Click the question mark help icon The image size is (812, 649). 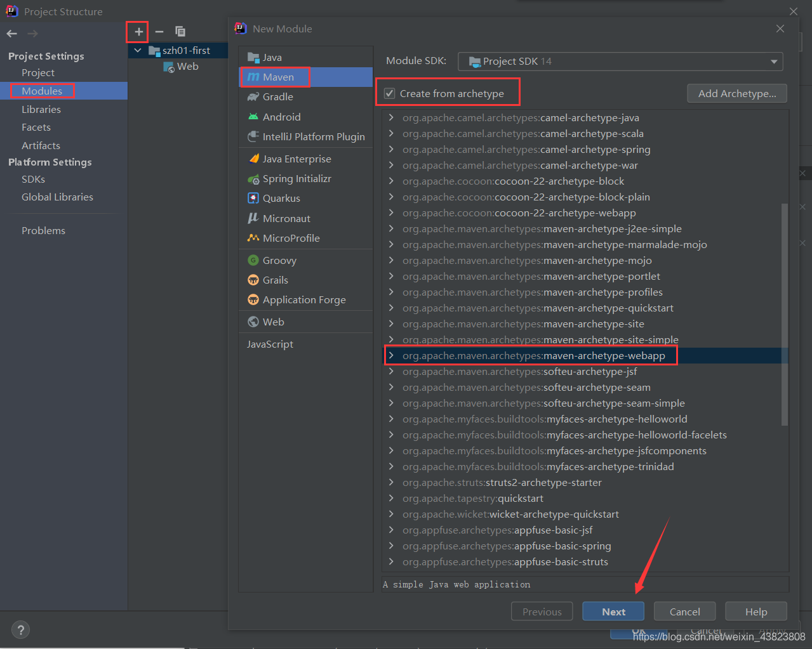[x=21, y=630]
